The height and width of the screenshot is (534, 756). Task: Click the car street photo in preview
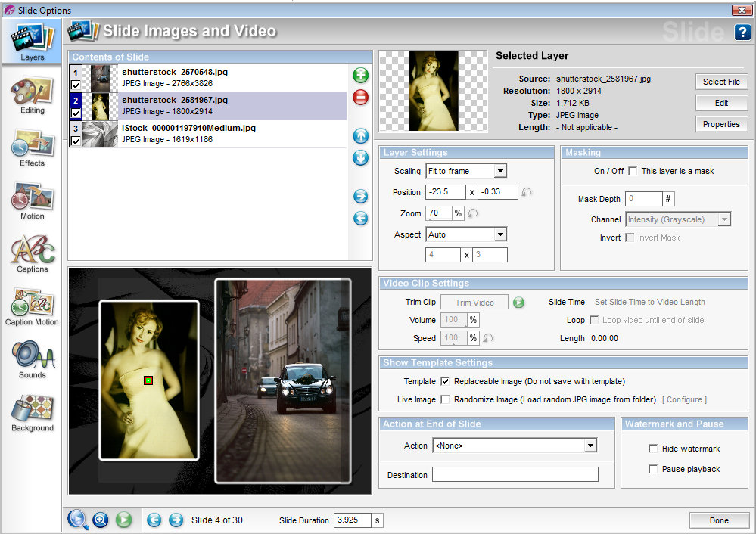tap(283, 380)
